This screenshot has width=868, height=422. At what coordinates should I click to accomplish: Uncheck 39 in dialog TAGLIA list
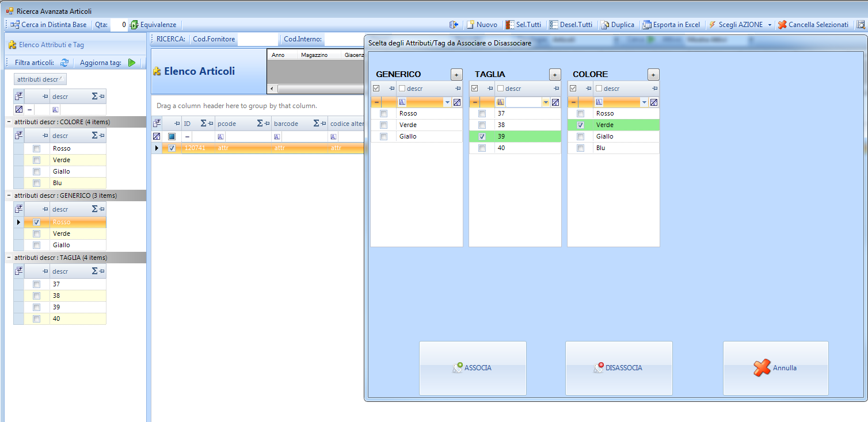(x=482, y=136)
